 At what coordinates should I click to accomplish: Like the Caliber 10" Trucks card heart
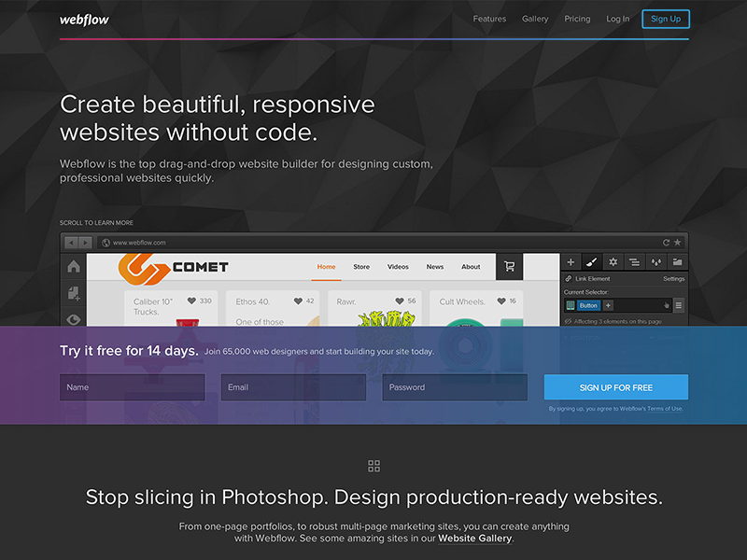tap(191, 301)
